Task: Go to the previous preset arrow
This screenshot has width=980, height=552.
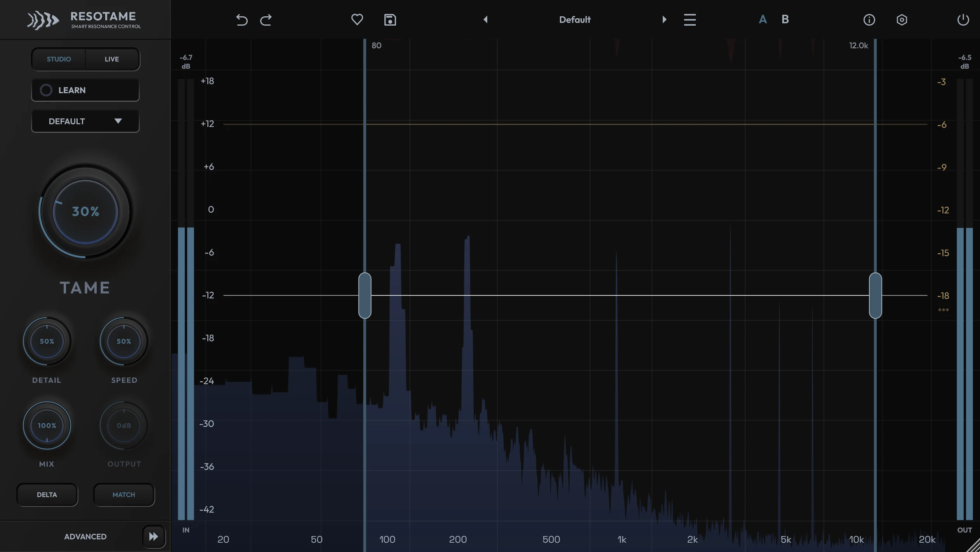Action: coord(485,19)
